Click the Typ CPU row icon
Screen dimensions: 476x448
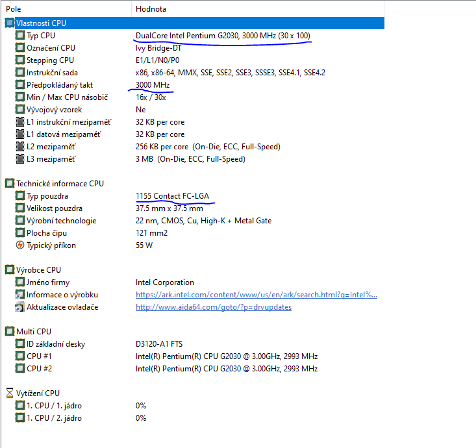tap(20, 36)
